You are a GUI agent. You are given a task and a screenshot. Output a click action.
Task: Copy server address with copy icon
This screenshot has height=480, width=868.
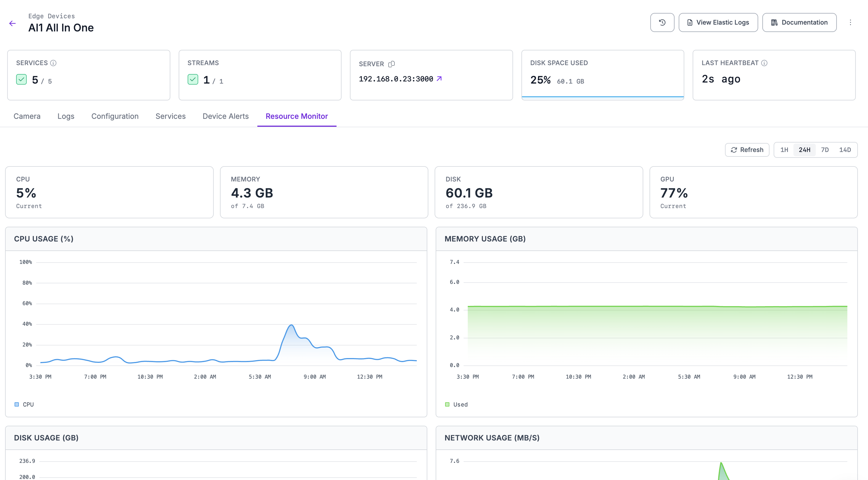(x=391, y=64)
